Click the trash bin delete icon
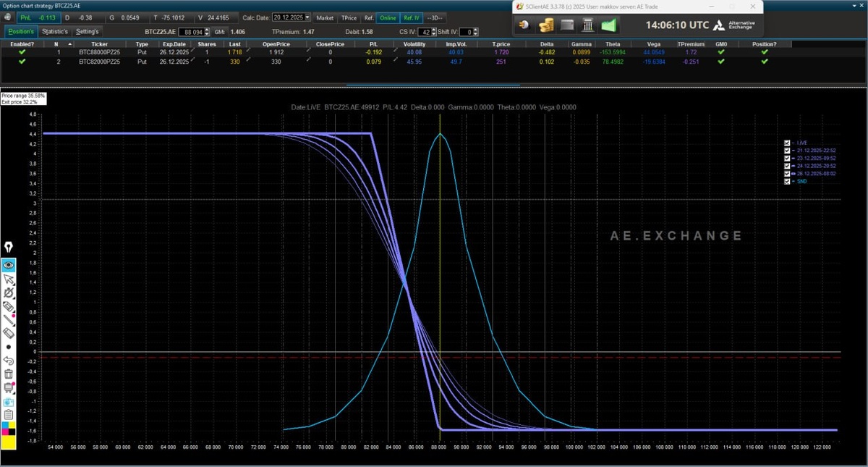868x467 pixels. point(9,374)
